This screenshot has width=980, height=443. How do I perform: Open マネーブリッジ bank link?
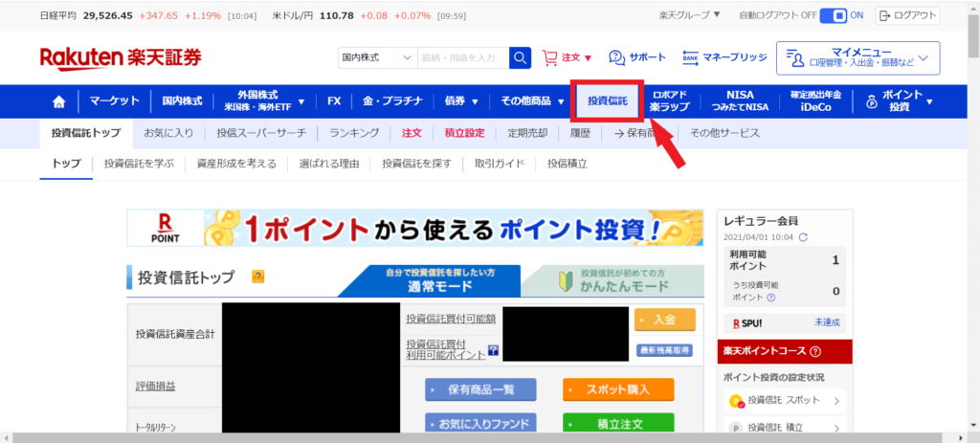coord(724,57)
